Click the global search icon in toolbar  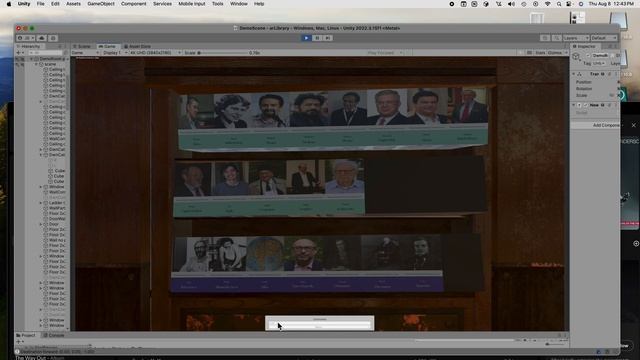tap(556, 38)
